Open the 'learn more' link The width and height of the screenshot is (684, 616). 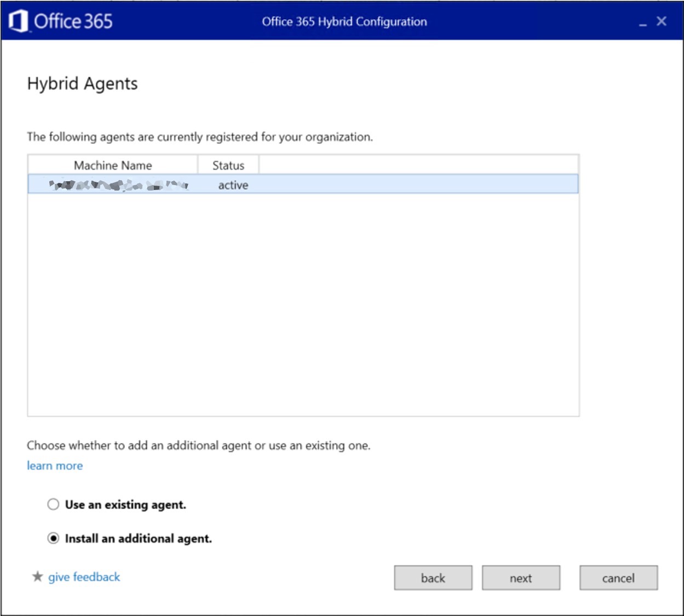pos(55,465)
